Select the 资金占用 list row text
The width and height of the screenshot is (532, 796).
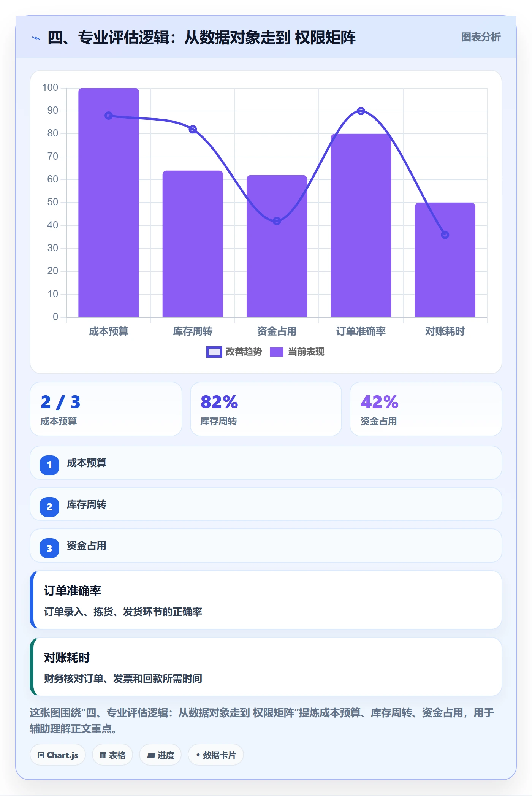(87, 546)
